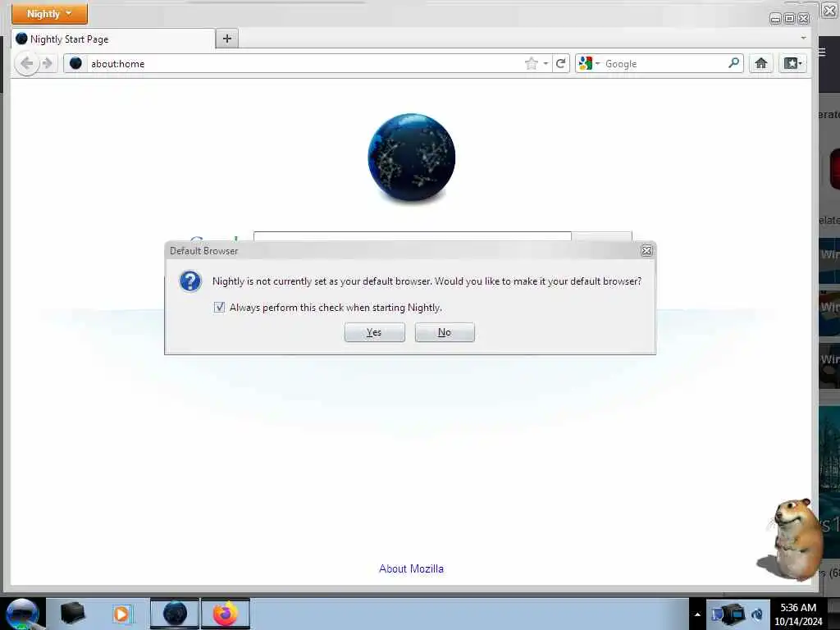Maximize the Nightly window
Screen dimensions: 840x630
[x=789, y=19]
